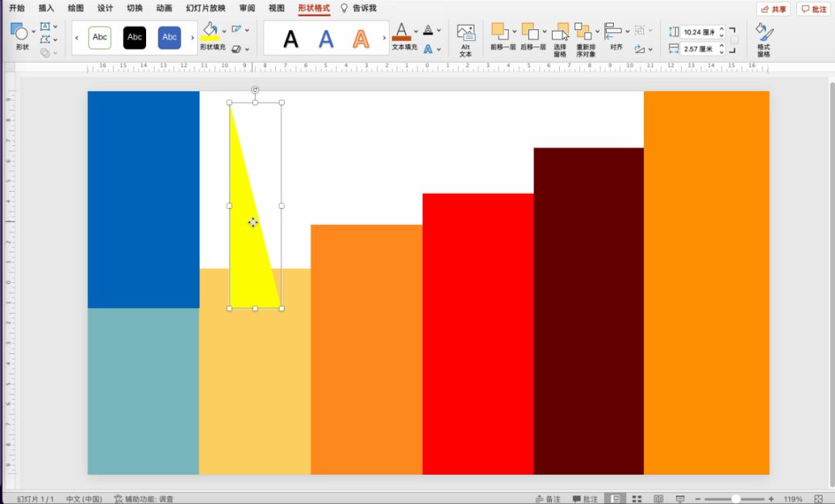Screen dimensions: 835x504
Task: Open the 格式窗格 format pane
Action: tap(764, 40)
